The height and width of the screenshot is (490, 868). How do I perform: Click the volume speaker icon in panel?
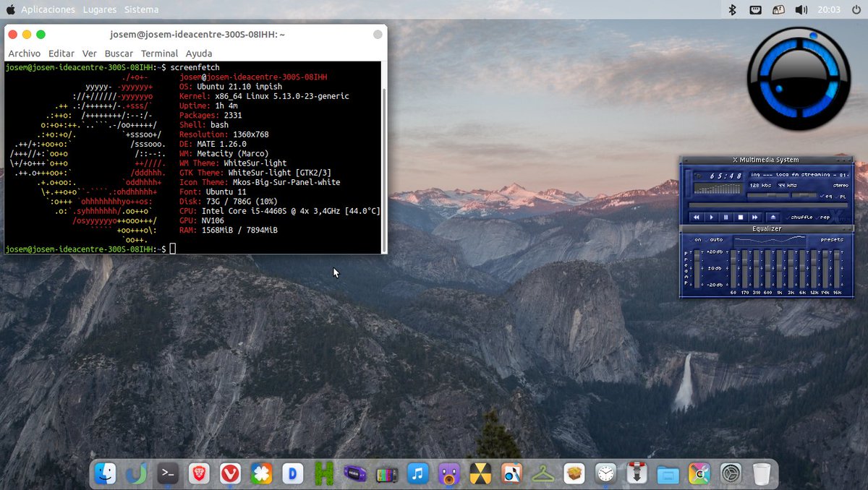point(801,9)
